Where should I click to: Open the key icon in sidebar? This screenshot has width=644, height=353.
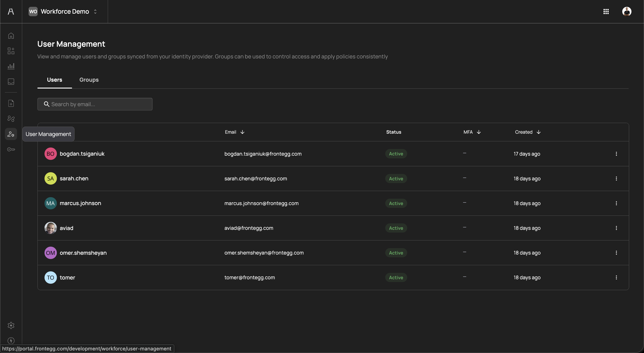tap(11, 149)
